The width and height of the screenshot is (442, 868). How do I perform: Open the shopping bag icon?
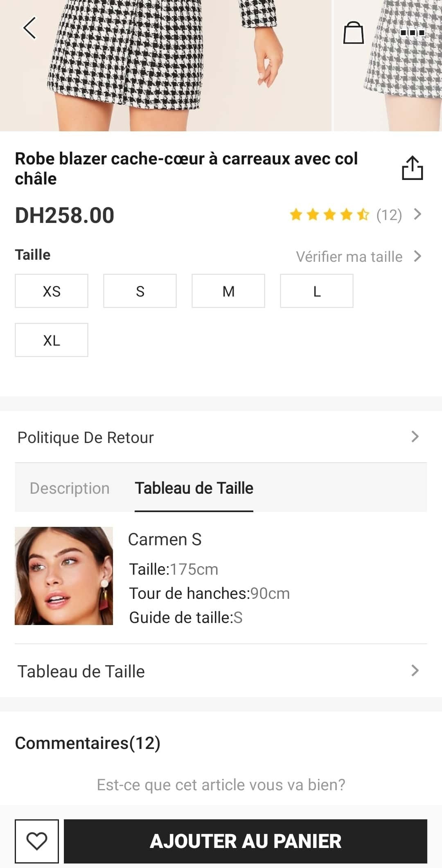point(353,33)
